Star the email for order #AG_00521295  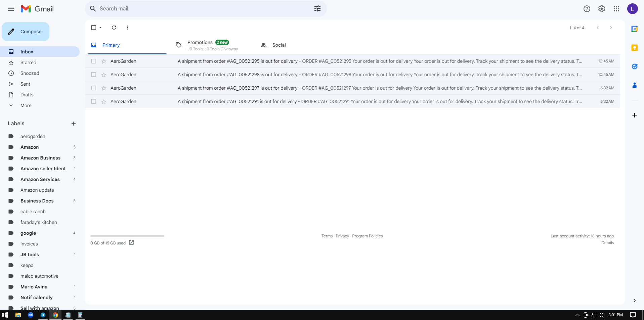coord(104,61)
